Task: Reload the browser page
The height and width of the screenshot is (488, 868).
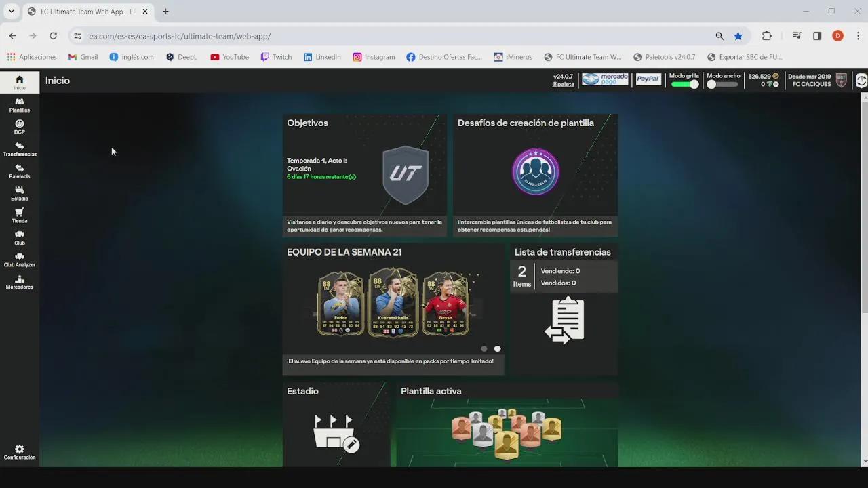Action: (x=53, y=36)
